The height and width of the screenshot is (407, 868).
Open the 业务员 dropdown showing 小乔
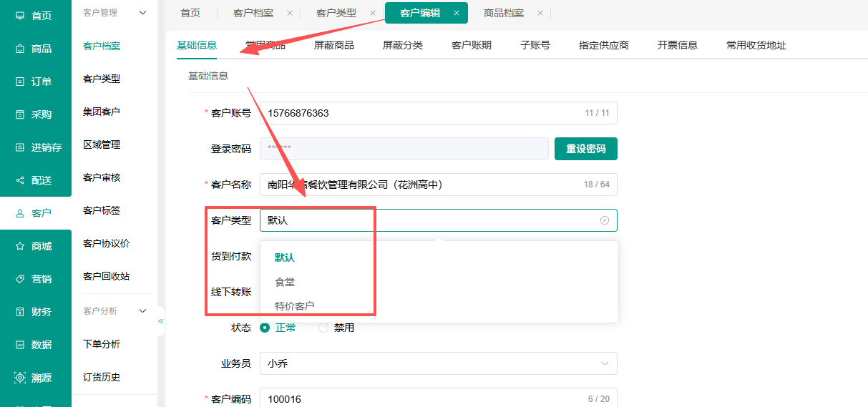(x=438, y=363)
